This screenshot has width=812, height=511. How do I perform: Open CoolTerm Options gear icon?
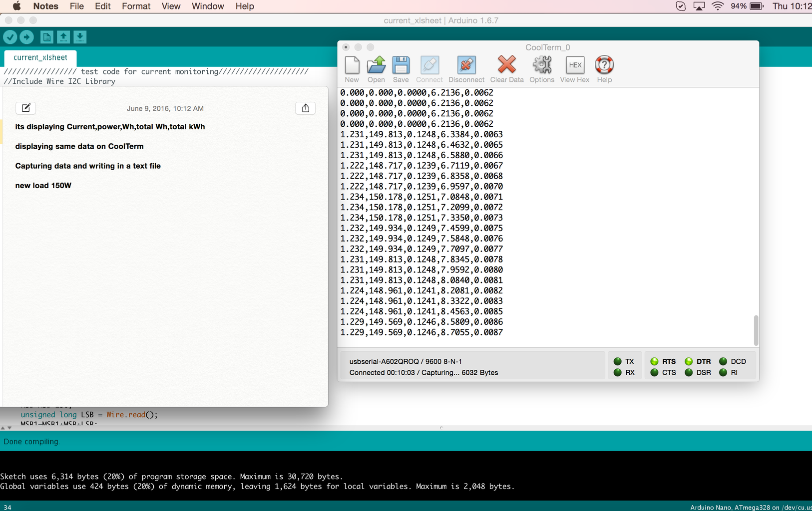point(542,69)
